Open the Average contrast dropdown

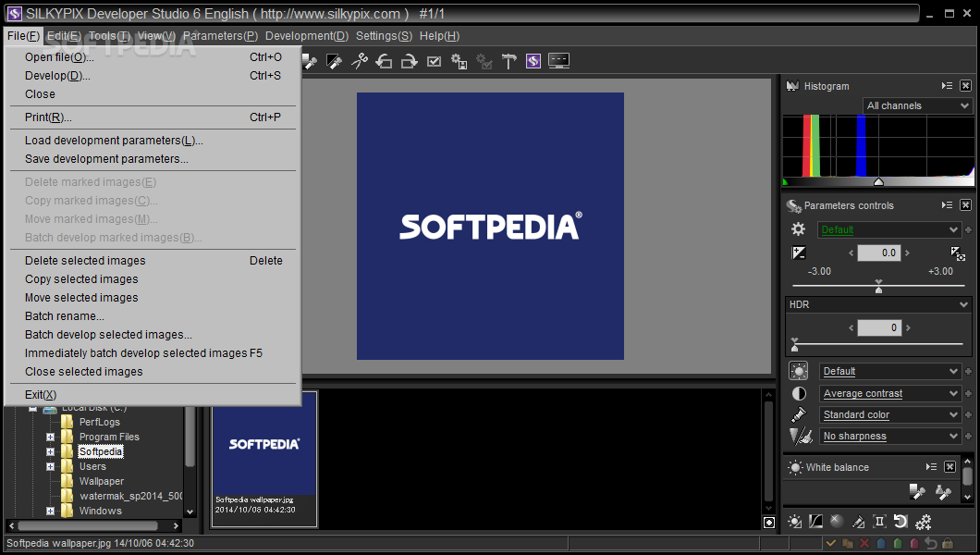pos(889,393)
